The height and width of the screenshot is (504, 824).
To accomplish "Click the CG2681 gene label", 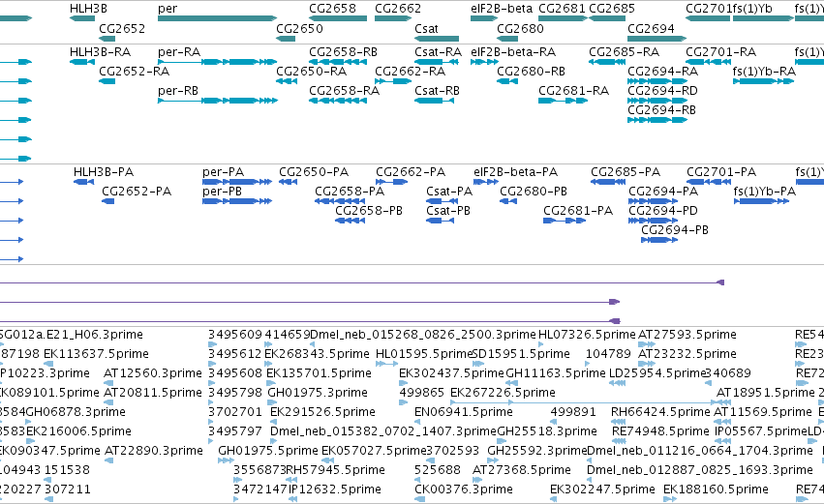I will (562, 9).
